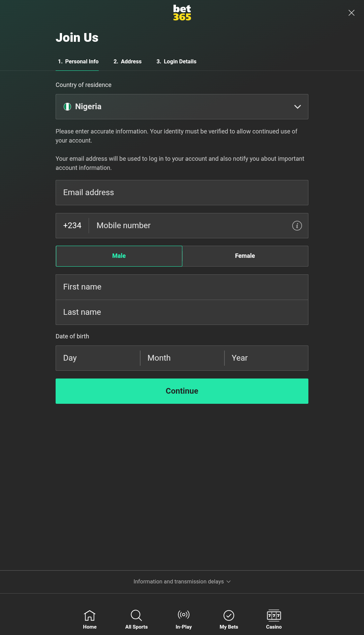The height and width of the screenshot is (635, 364).
Task: Open My Bets from bottom bar
Action: pos(229,619)
